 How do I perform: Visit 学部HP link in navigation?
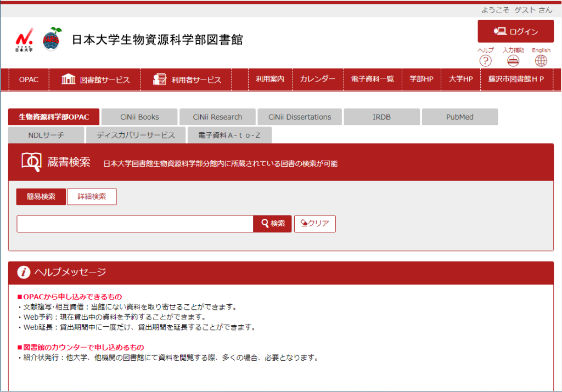(421, 79)
